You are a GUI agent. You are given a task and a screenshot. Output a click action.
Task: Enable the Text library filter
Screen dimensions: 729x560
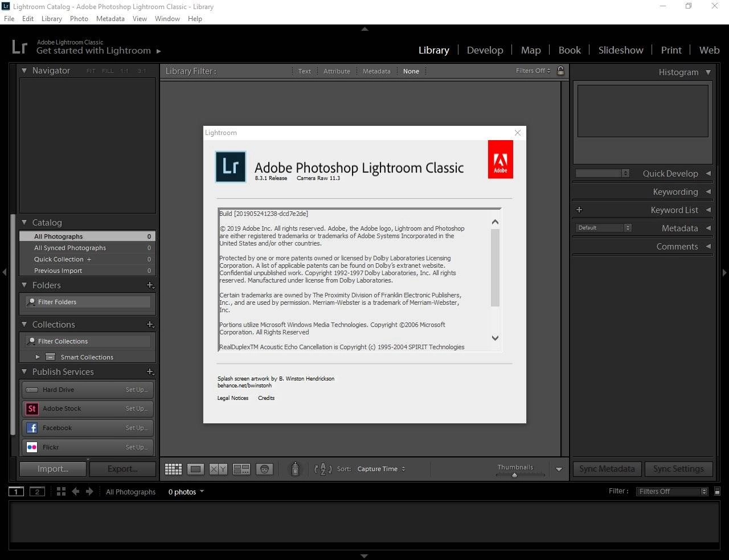(x=305, y=71)
